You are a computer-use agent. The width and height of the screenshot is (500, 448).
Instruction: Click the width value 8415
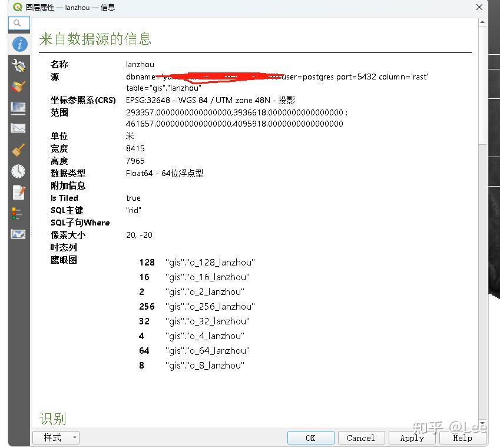click(135, 148)
